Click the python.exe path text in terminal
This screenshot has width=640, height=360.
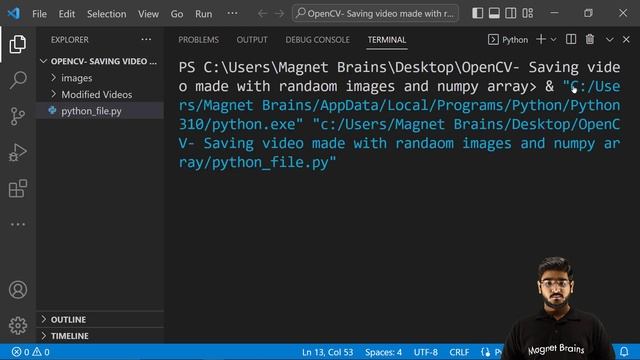pyautogui.click(x=400, y=105)
